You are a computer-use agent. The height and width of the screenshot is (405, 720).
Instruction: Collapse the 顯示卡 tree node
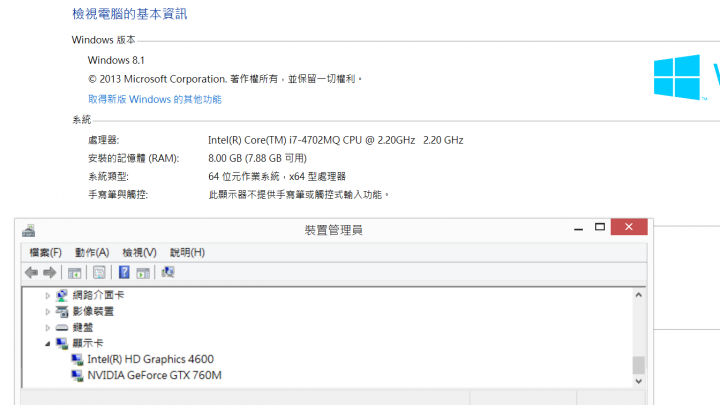coord(47,343)
